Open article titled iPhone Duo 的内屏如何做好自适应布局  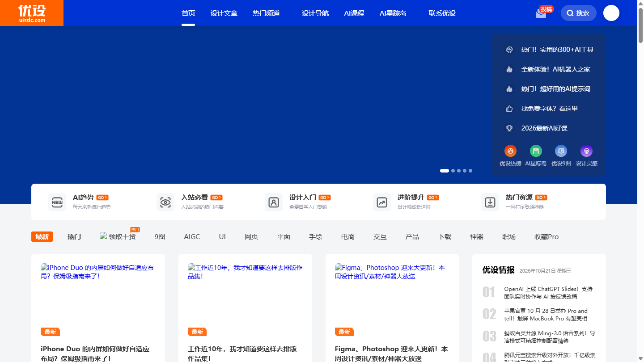(95, 354)
